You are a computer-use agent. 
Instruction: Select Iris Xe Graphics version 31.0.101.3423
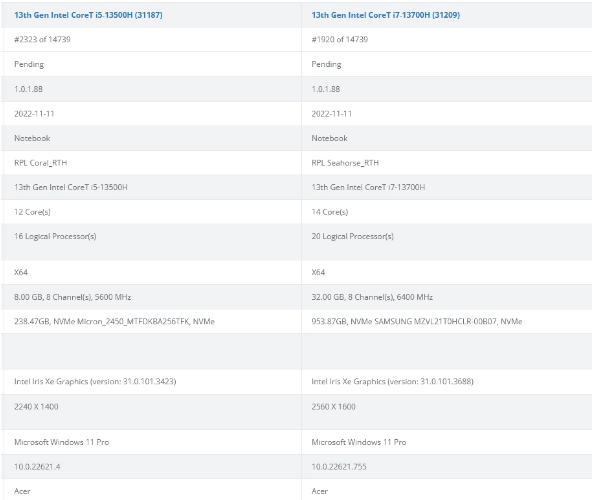pos(95,381)
